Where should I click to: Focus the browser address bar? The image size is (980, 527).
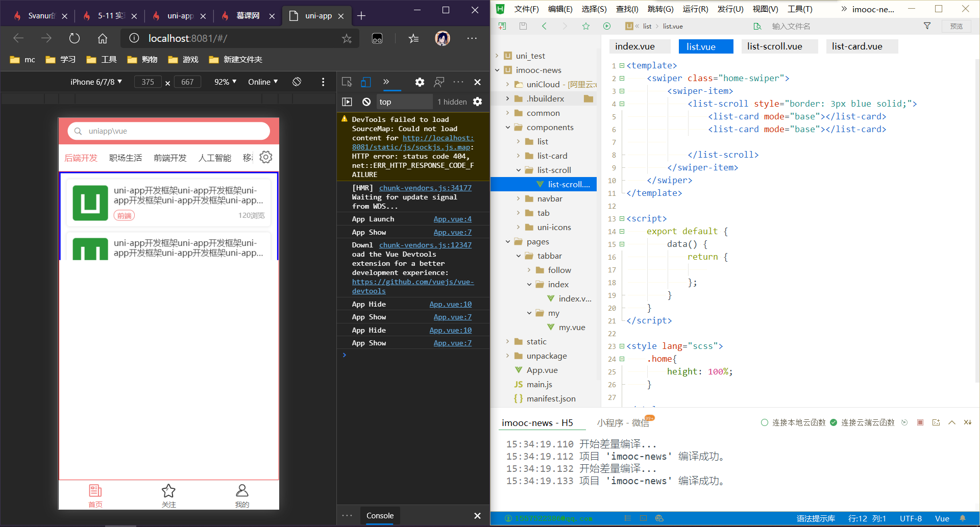click(x=239, y=38)
